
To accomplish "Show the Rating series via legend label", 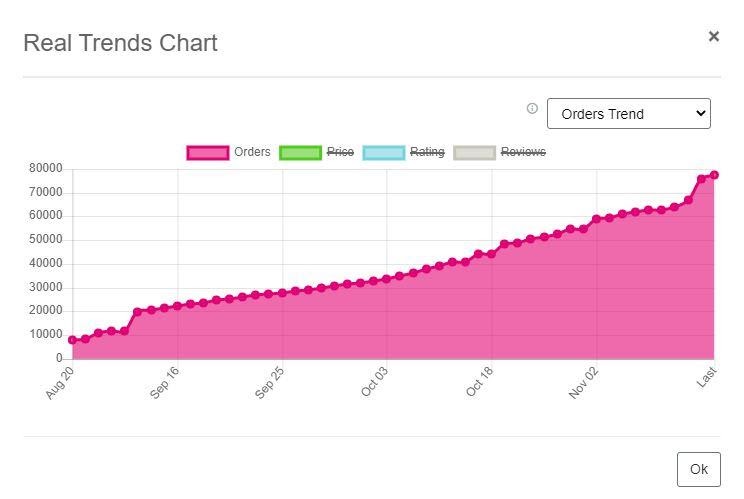I will click(x=427, y=152).
